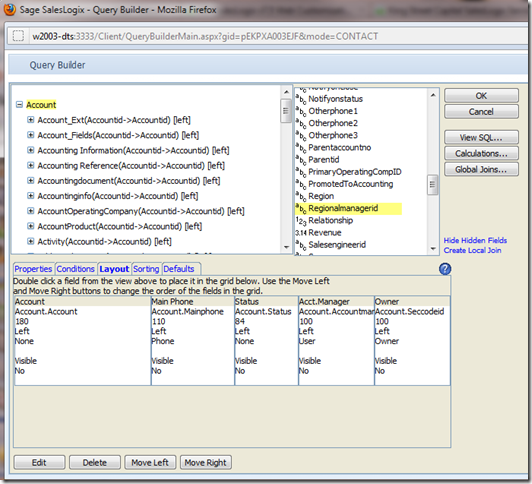
Task: Open View SQL dialog
Action: point(481,137)
